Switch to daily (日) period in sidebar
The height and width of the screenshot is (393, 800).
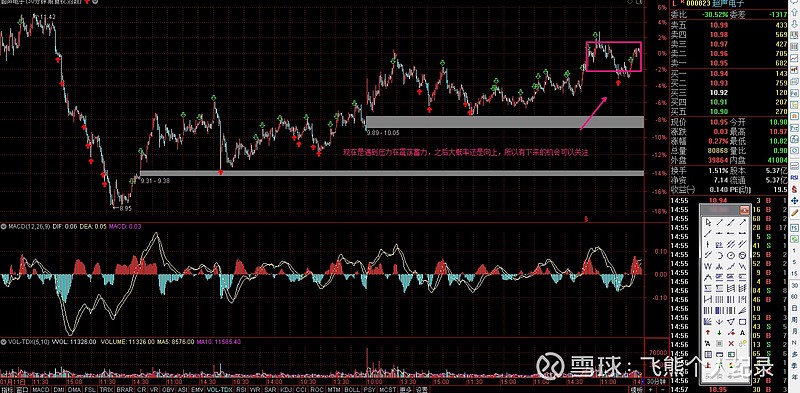[x=795, y=308]
